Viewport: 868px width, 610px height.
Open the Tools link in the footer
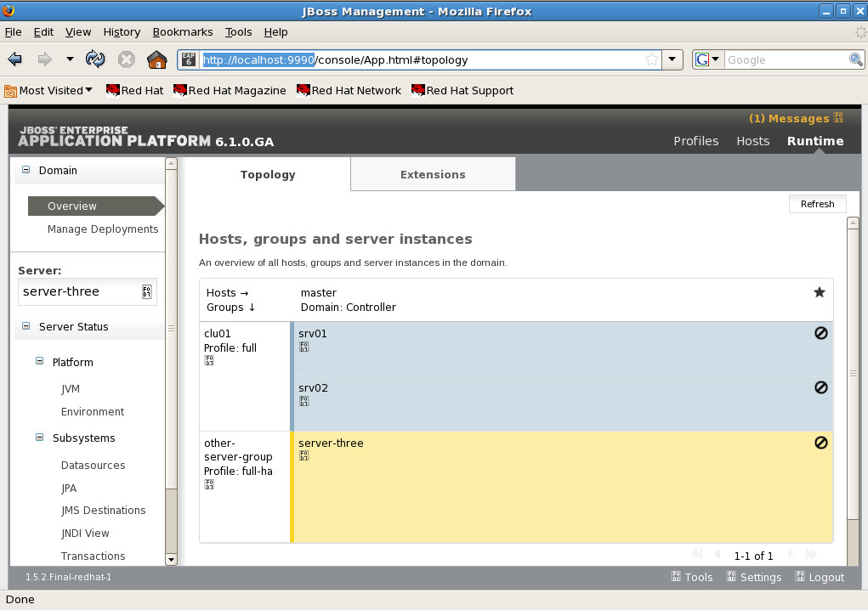tap(692, 577)
